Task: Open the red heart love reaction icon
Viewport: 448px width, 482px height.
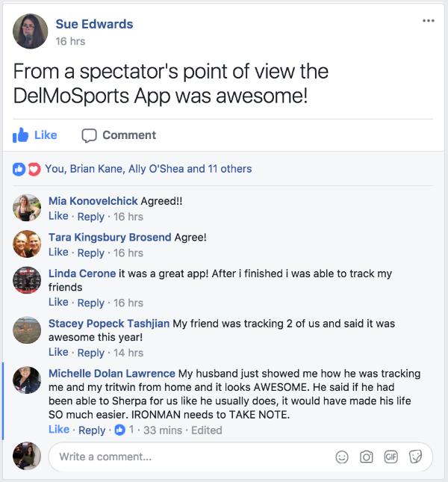Action: 34,170
